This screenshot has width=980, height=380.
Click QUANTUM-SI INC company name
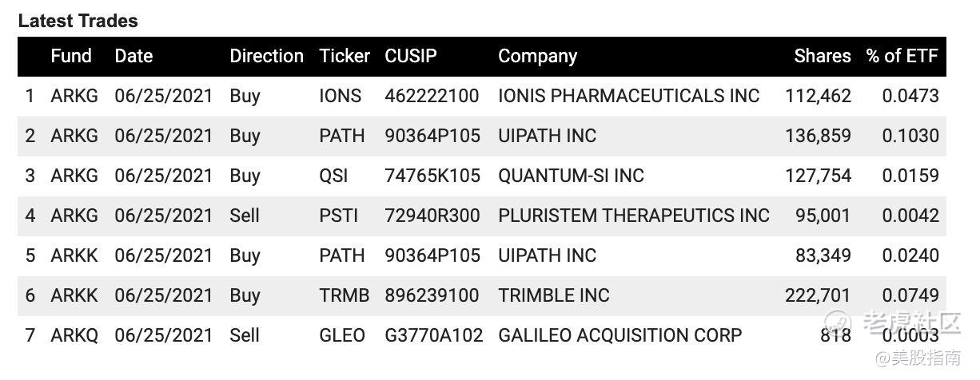pos(571,176)
